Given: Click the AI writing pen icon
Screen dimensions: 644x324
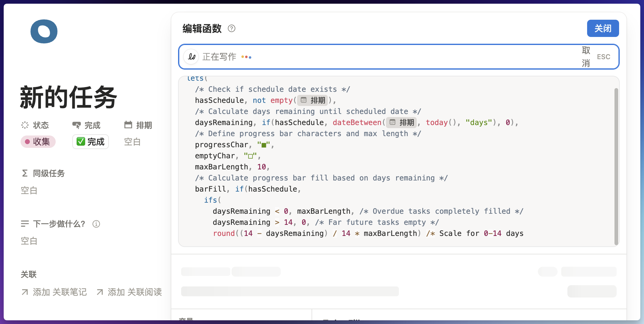Looking at the screenshot, I should pyautogui.click(x=191, y=57).
